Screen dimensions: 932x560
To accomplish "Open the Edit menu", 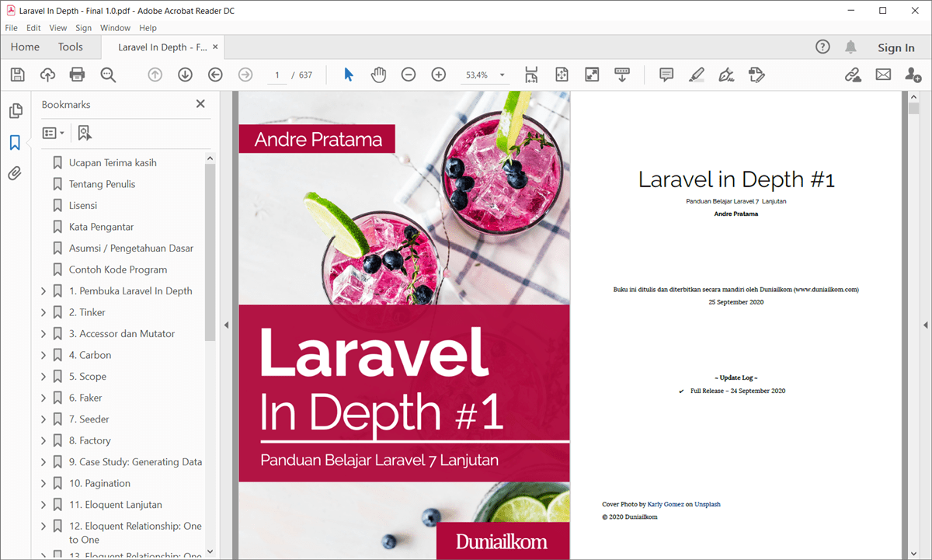I will (x=33, y=28).
